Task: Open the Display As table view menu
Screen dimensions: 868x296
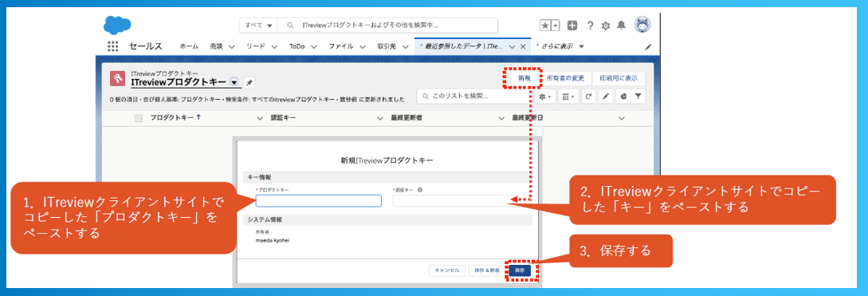Action: (x=568, y=97)
